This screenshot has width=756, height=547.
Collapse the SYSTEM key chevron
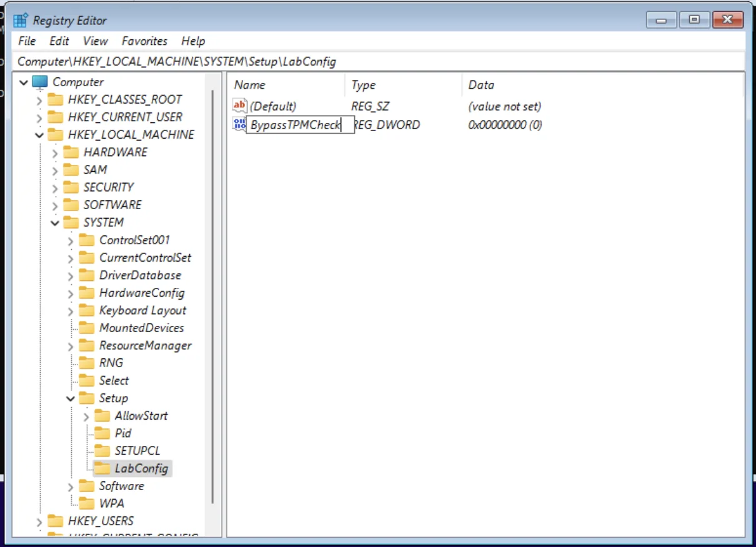55,223
